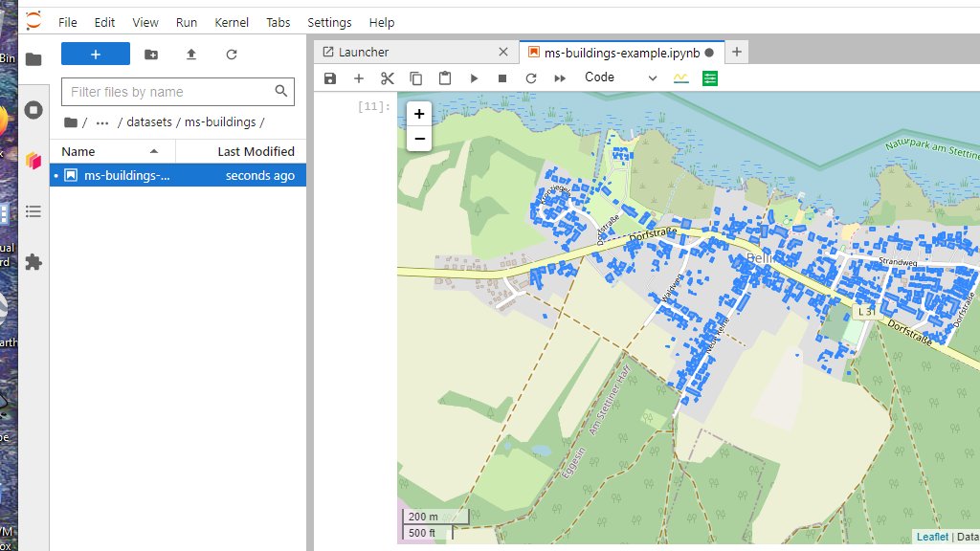Open the table of contents panel
This screenshot has height=551, width=980.
[33, 211]
